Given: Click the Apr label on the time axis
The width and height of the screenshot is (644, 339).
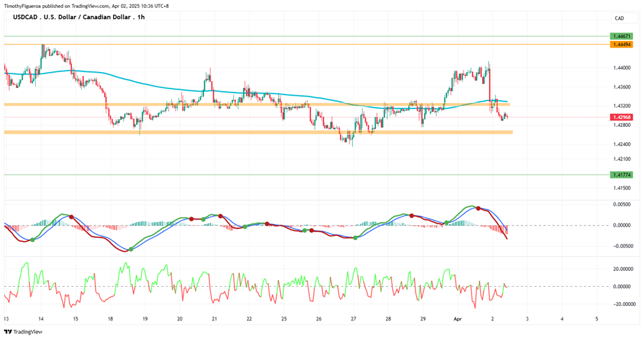Looking at the screenshot, I should 458,319.
